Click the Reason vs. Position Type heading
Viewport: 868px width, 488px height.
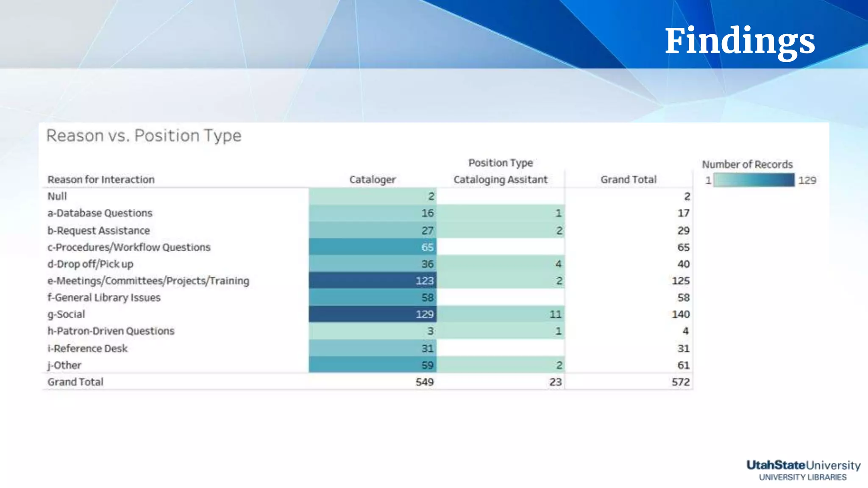pos(144,136)
